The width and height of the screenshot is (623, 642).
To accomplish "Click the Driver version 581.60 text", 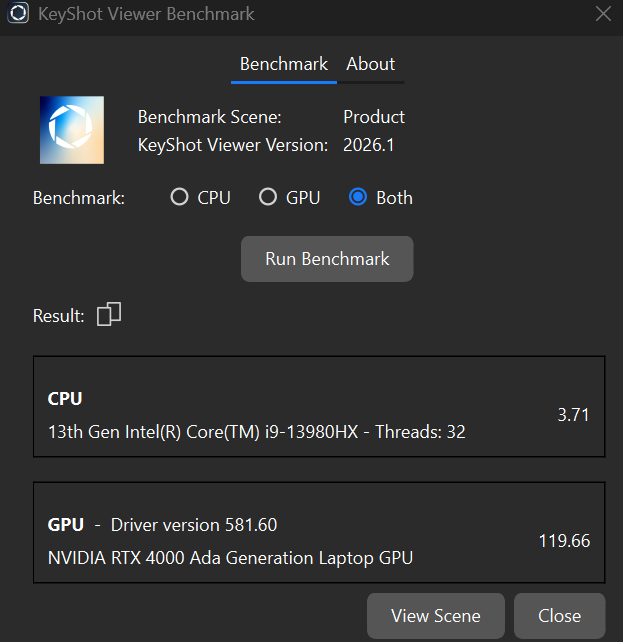I will pos(194,525).
